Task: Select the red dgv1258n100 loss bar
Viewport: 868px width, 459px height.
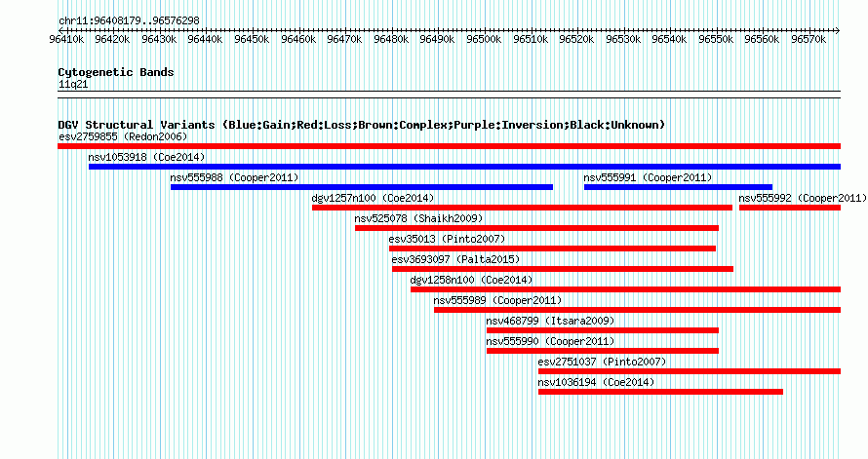Action: (x=625, y=289)
